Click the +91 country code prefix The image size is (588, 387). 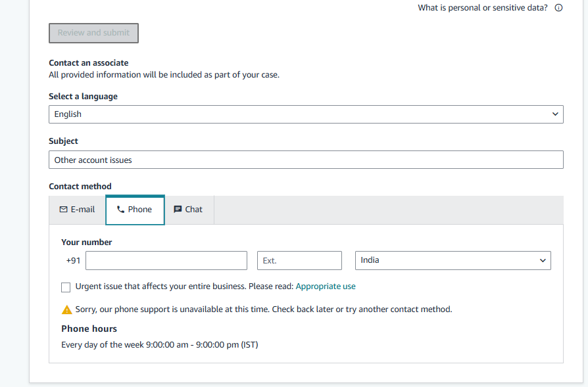click(x=73, y=260)
